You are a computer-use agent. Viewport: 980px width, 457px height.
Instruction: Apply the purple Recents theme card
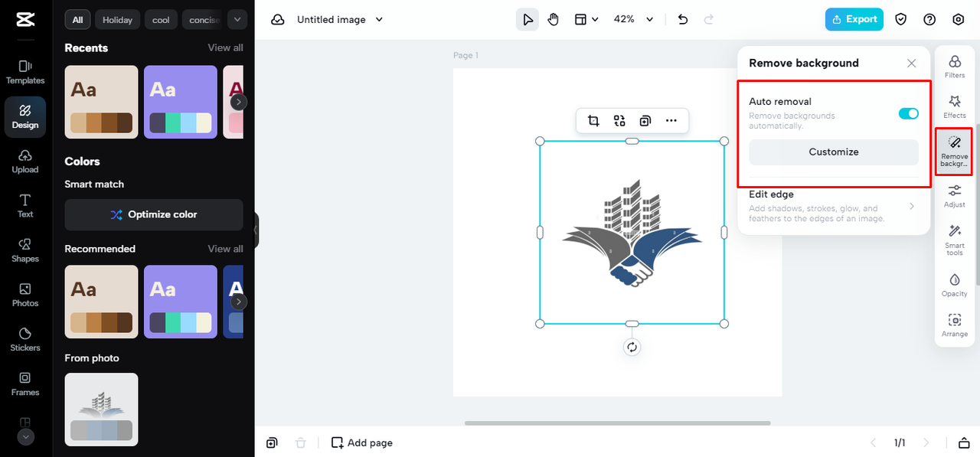tap(181, 102)
